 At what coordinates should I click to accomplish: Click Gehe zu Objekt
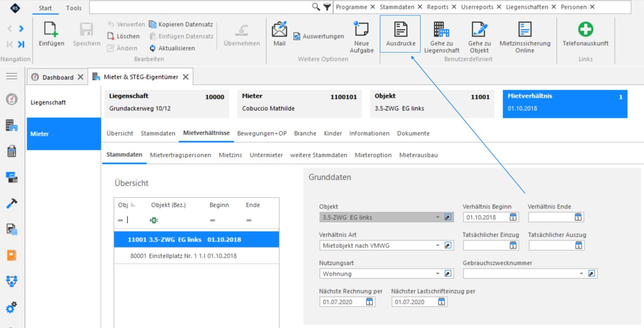tap(479, 37)
